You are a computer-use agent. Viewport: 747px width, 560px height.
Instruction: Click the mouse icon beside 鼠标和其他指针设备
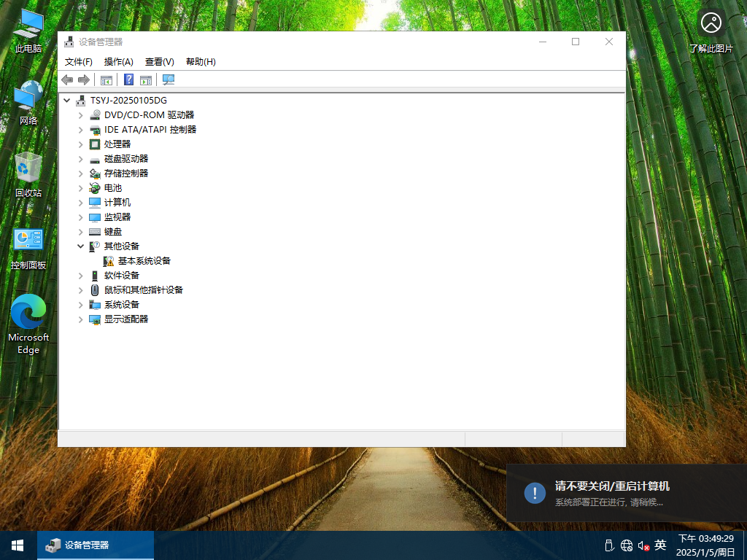coord(95,290)
